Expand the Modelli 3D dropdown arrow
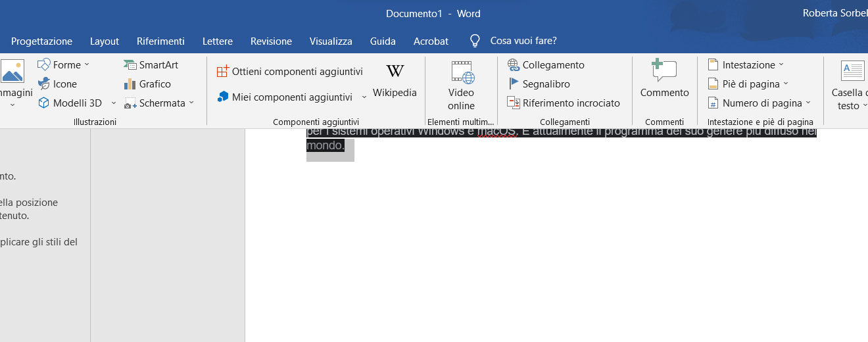 coord(113,103)
